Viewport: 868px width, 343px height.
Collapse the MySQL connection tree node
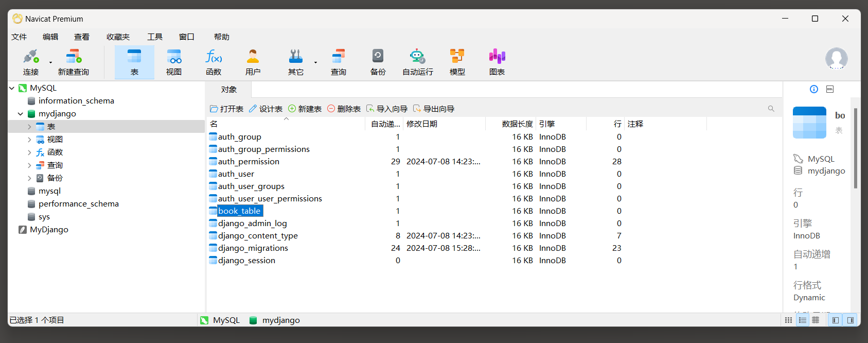(12, 88)
